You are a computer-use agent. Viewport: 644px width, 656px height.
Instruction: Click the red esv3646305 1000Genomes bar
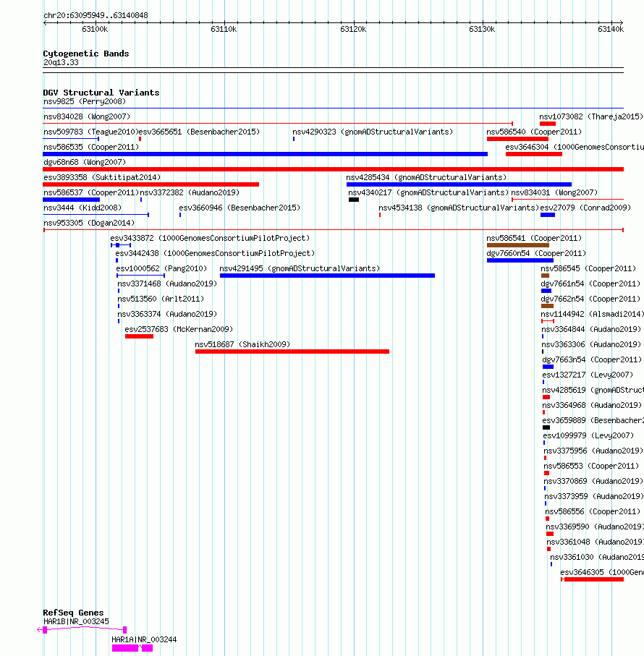594,579
